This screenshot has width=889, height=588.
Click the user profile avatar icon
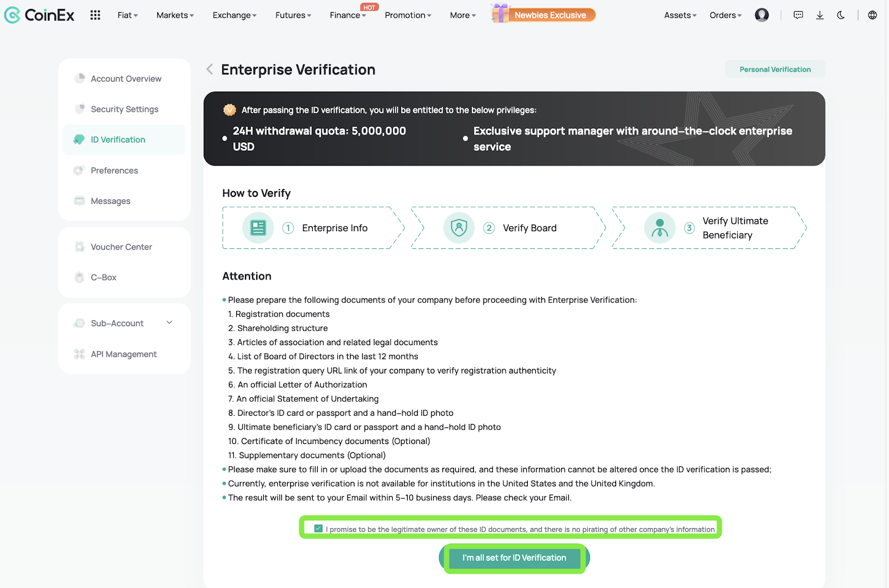(x=762, y=15)
